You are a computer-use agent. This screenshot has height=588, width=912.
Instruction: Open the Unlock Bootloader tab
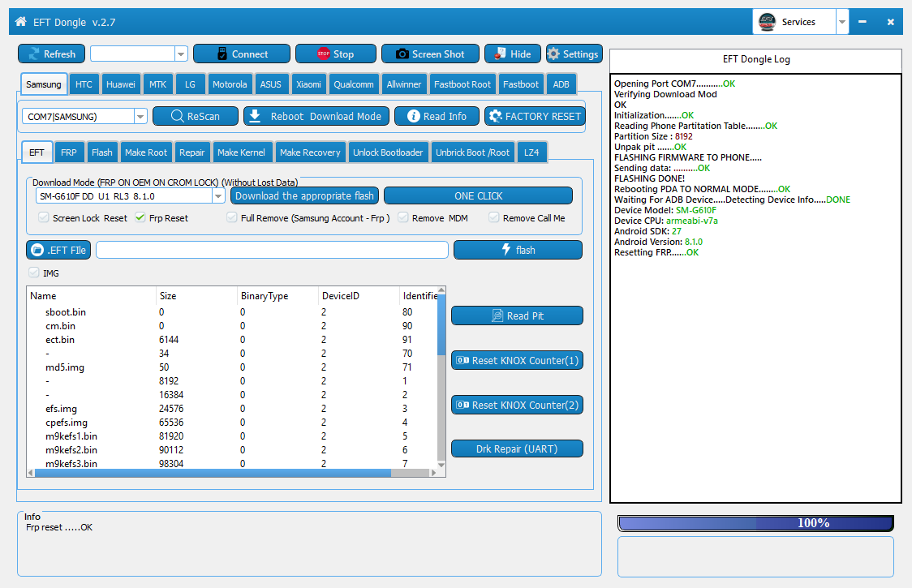click(388, 152)
